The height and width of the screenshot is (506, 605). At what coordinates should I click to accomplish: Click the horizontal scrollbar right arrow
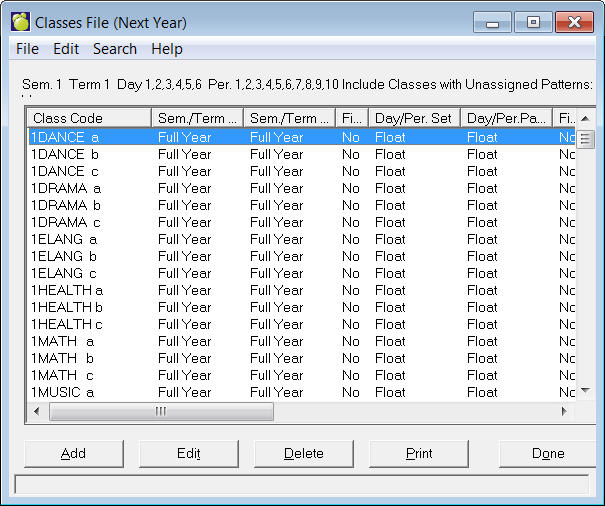click(x=564, y=411)
